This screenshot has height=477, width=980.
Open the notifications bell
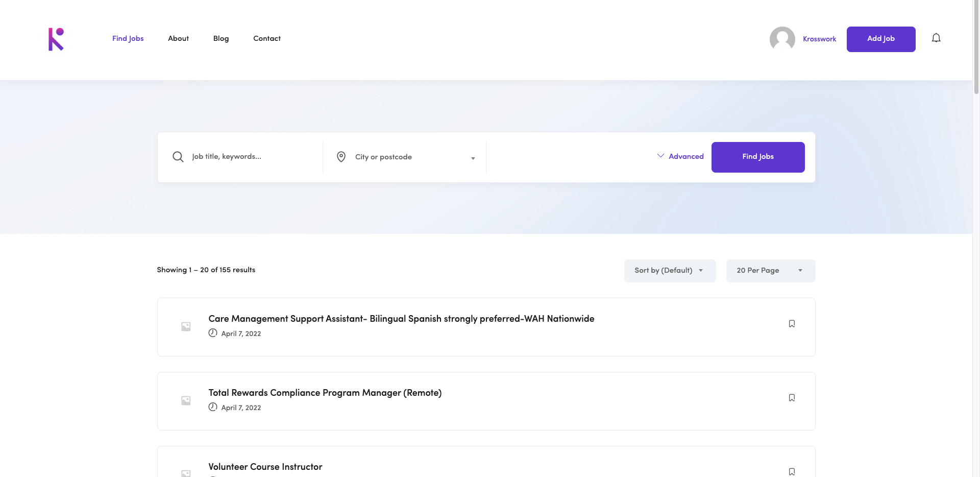[936, 38]
